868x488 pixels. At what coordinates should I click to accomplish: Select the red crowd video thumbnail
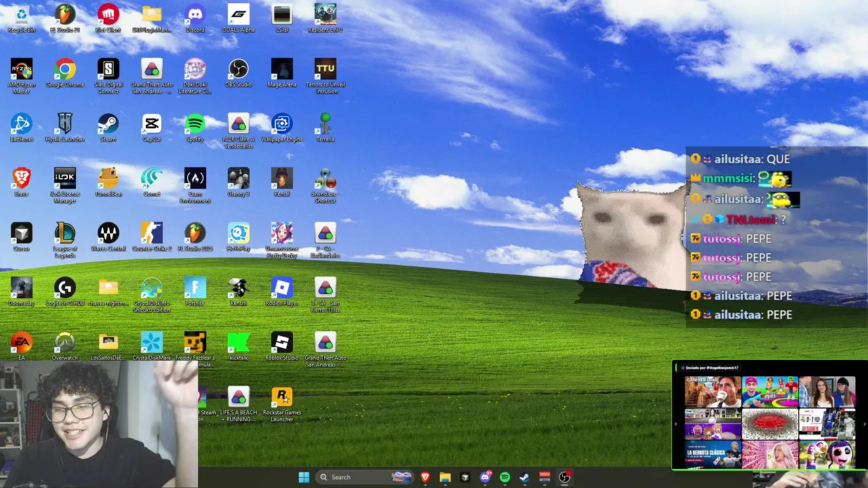pos(770,424)
